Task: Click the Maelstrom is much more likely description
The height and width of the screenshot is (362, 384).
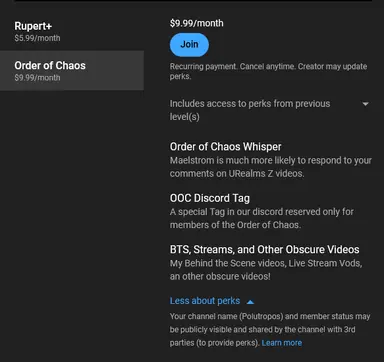Action: (271, 167)
